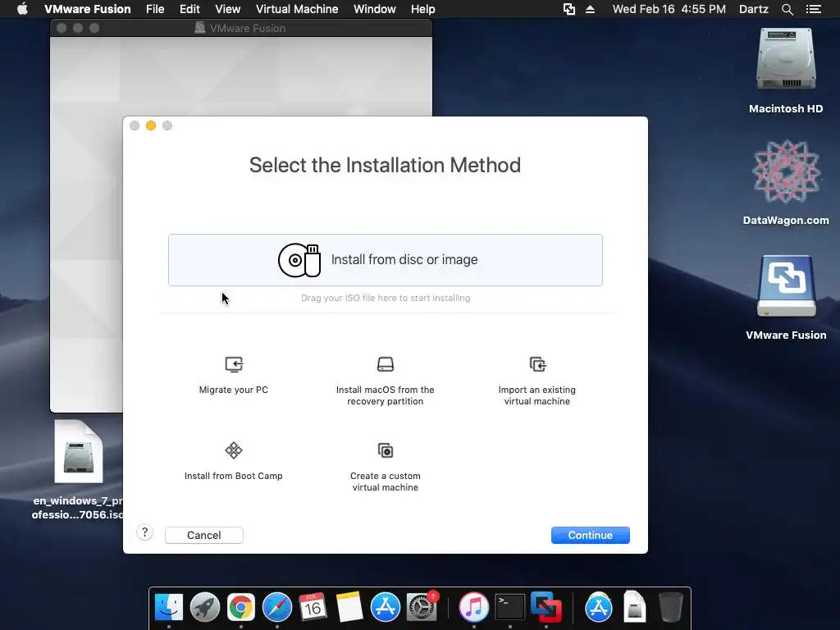
Task: Pick Import an existing virtual machine icon
Action: (x=537, y=364)
